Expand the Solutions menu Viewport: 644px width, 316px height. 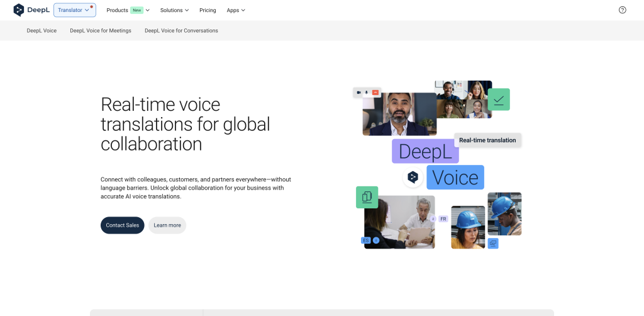pos(175,10)
